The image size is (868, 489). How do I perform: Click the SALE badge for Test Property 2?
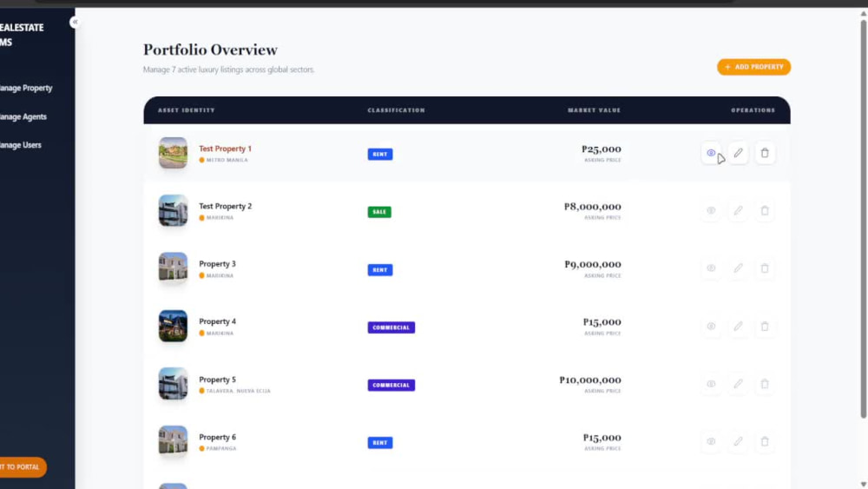coord(379,212)
